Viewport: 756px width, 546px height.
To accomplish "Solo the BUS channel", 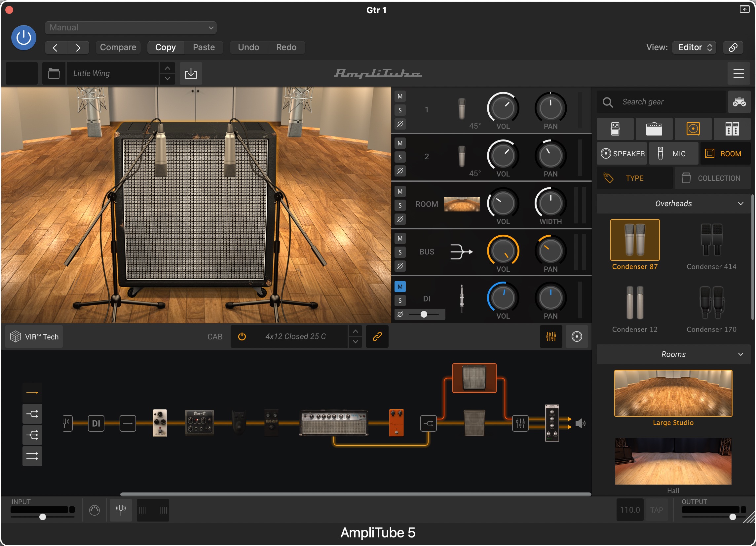I will pos(400,252).
